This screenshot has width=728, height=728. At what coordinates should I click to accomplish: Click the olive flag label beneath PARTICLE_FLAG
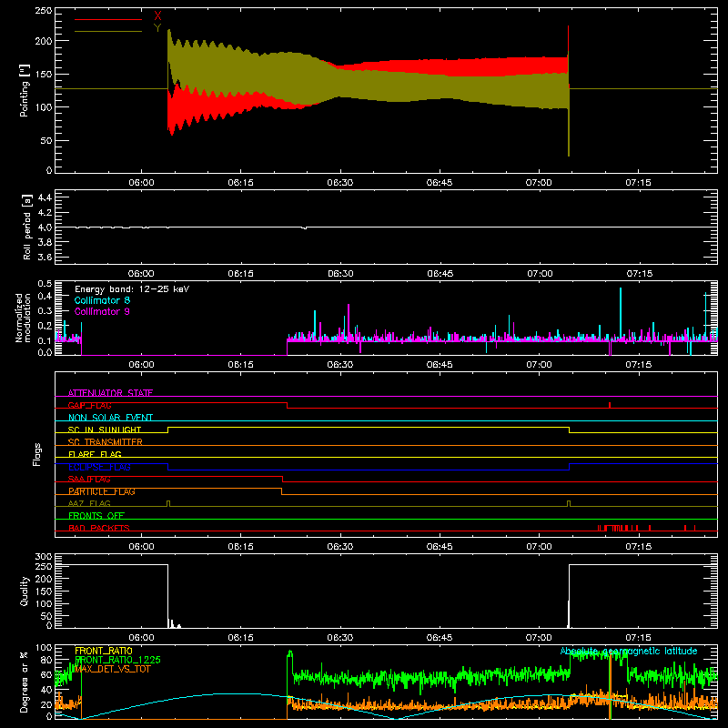click(89, 503)
